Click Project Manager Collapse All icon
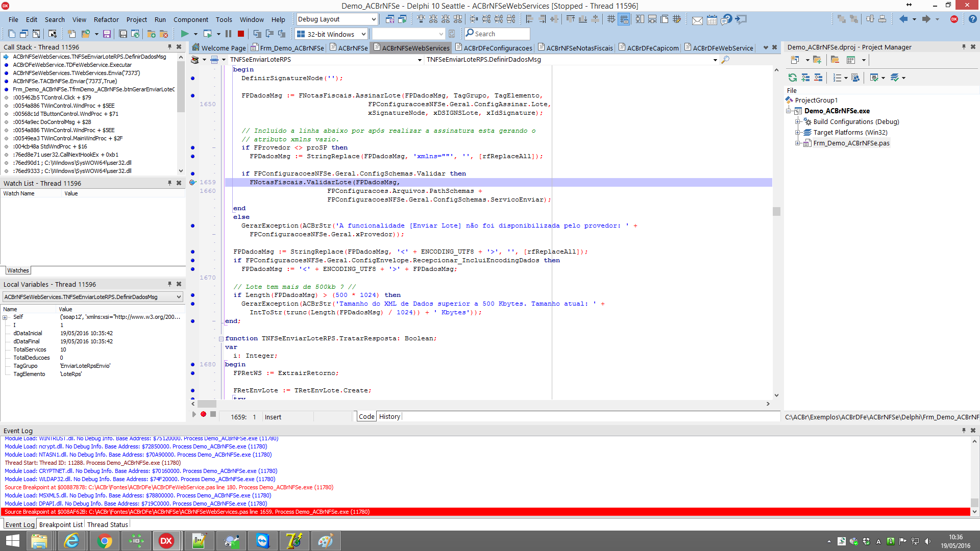The image size is (980, 551). pos(818,78)
